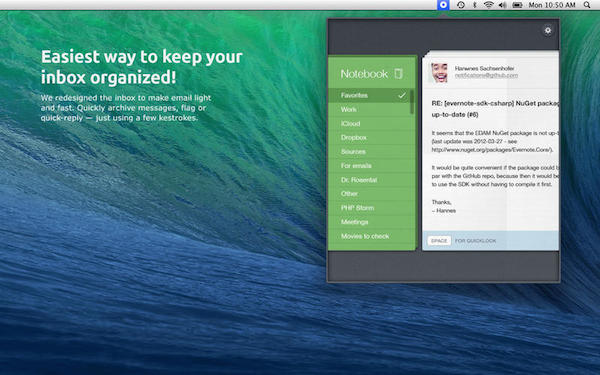600x375 pixels.
Task: Open the settings gear in popup
Action: (x=548, y=30)
